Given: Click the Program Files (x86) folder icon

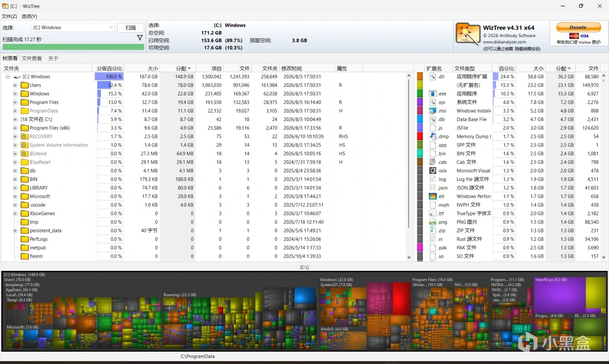Looking at the screenshot, I should (x=25, y=128).
